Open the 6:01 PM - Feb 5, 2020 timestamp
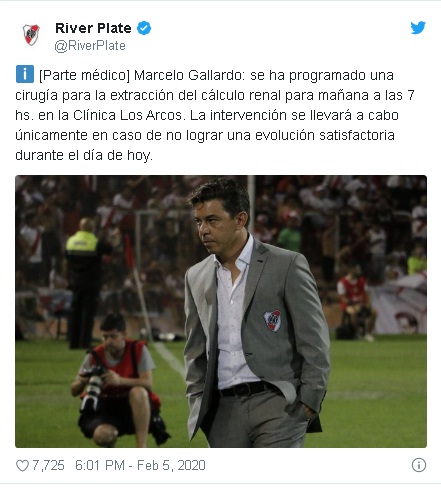Viewport: 441px width, 488px height. 140,465
